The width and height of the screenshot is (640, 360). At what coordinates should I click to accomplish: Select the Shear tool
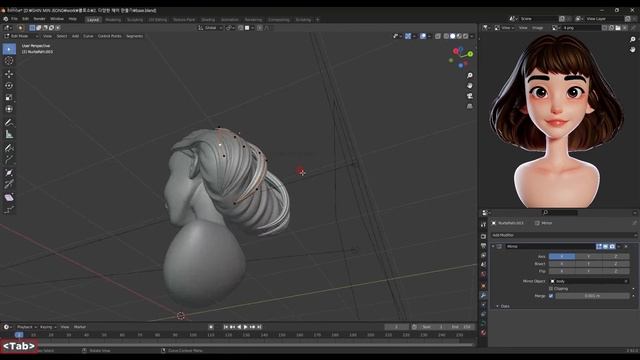pyautogui.click(x=9, y=198)
